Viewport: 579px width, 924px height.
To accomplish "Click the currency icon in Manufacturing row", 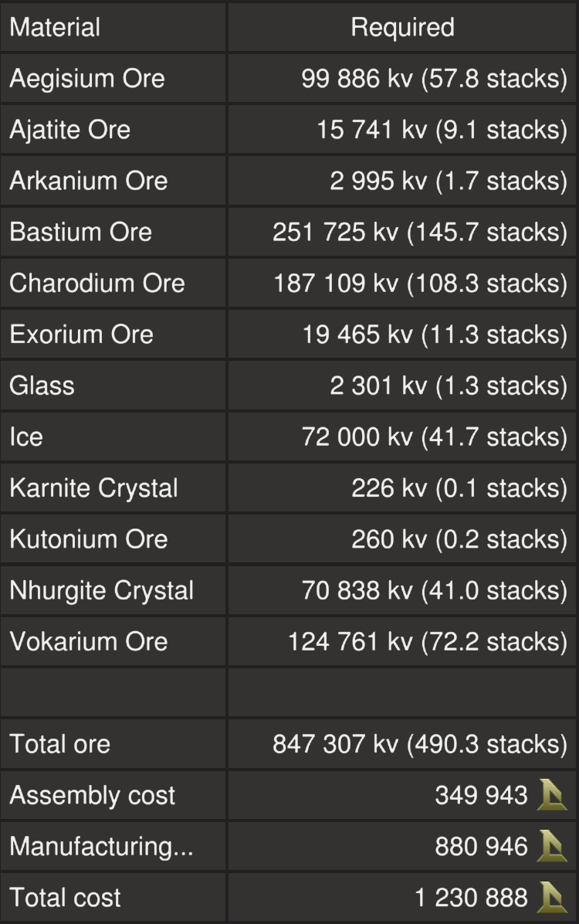I will click(552, 846).
